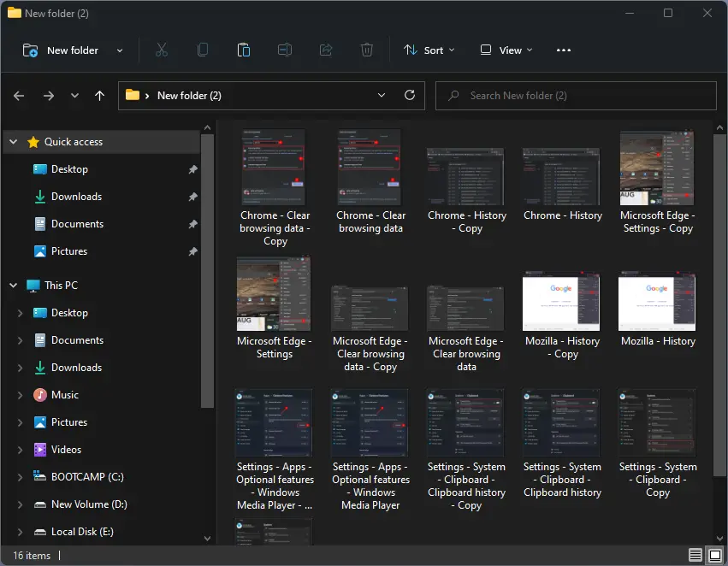Expand the BOOTCAMP (C:) drive node
The height and width of the screenshot is (566, 728).
click(20, 477)
